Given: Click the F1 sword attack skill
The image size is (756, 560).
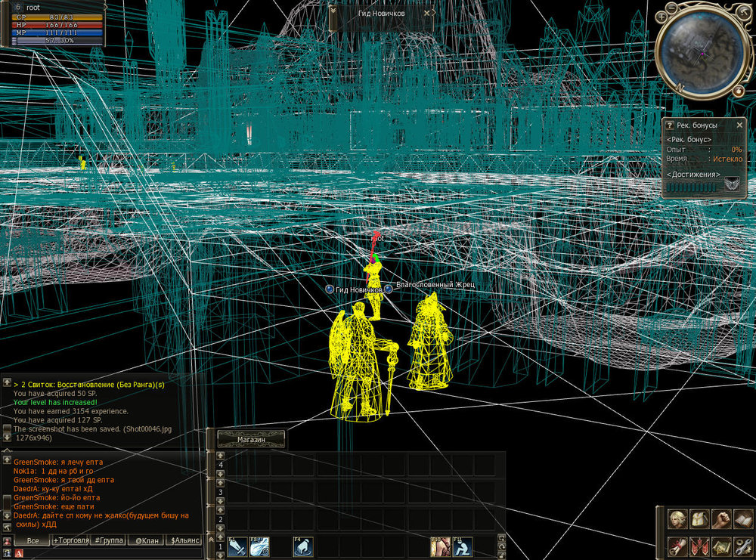Looking at the screenshot, I should pyautogui.click(x=237, y=546).
